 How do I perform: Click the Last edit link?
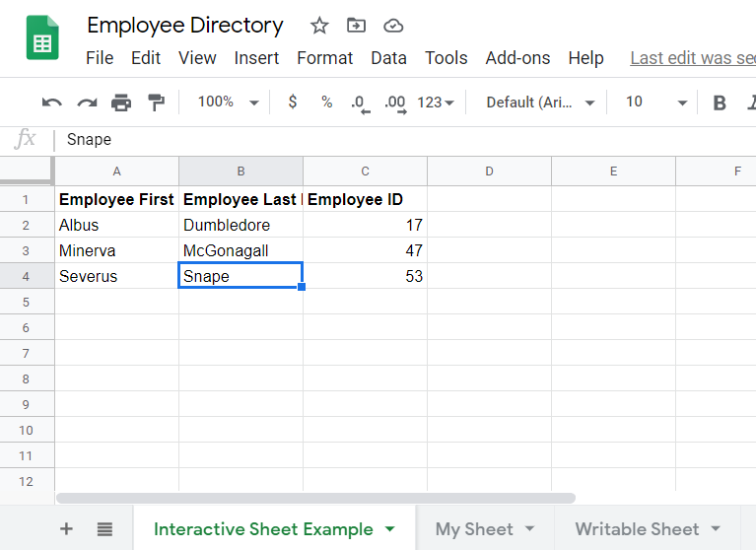(692, 58)
